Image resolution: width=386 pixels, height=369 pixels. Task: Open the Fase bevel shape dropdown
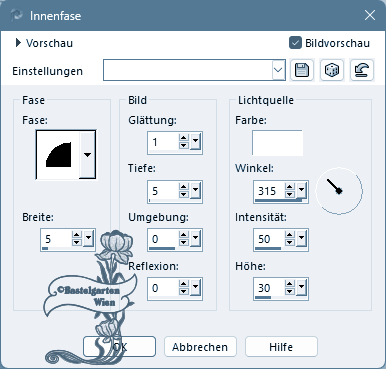87,155
